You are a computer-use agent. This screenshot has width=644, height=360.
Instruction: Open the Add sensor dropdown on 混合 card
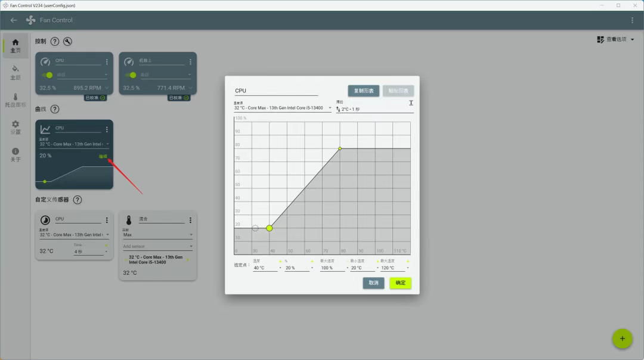click(157, 246)
